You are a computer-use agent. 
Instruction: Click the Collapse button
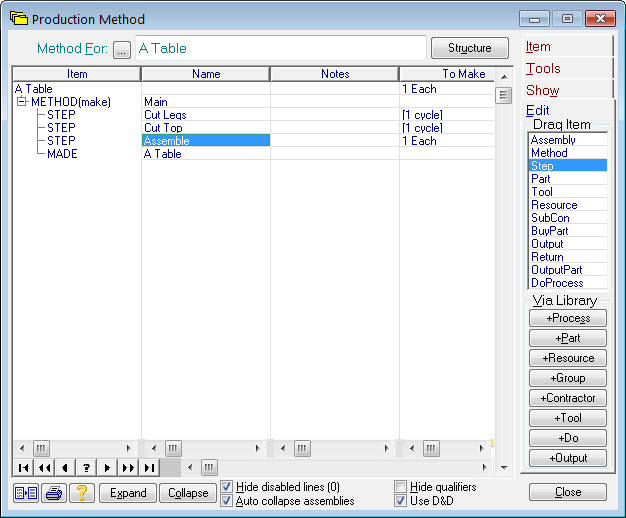tap(188, 493)
